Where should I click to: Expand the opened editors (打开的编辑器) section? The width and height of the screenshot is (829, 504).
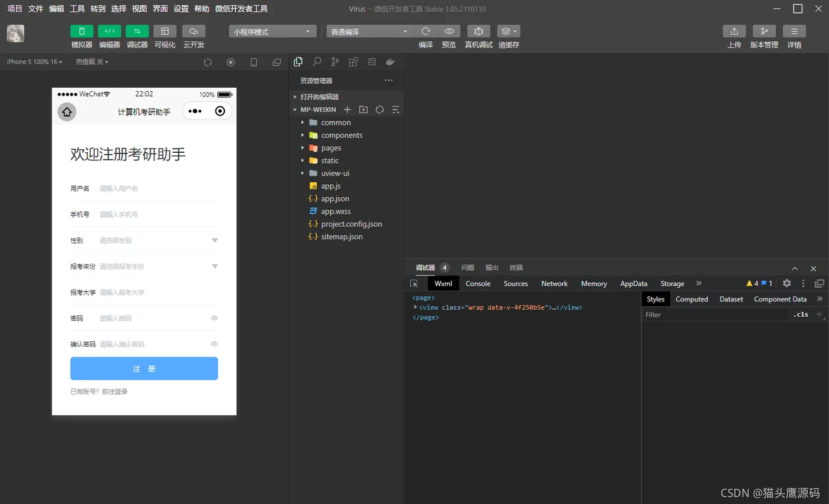coord(346,97)
